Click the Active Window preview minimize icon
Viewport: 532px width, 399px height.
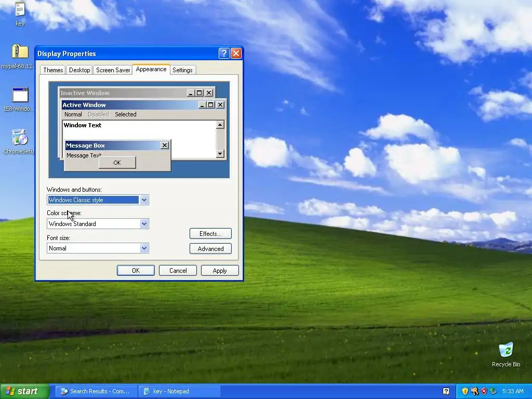[202, 105]
